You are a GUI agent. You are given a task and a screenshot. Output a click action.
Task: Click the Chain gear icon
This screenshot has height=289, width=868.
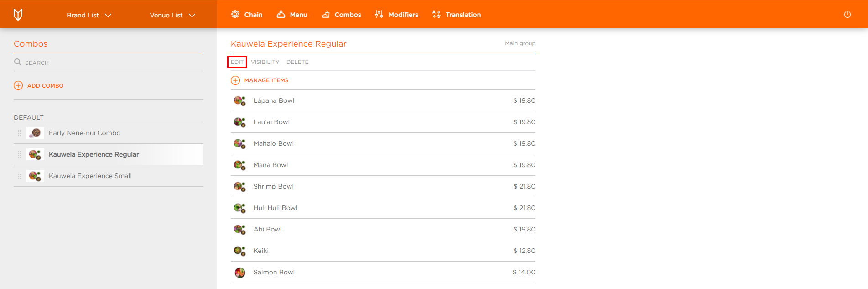click(235, 14)
